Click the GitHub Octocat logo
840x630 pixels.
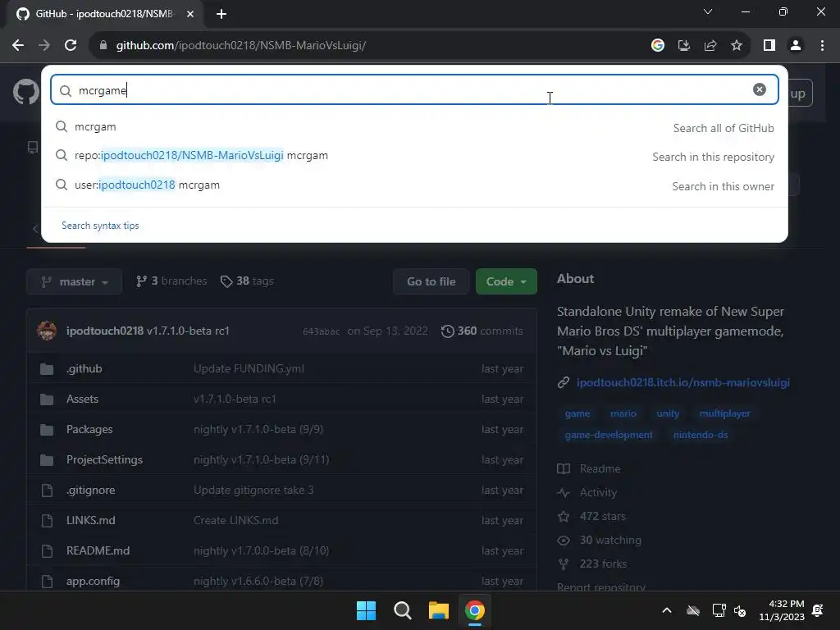pos(25,92)
